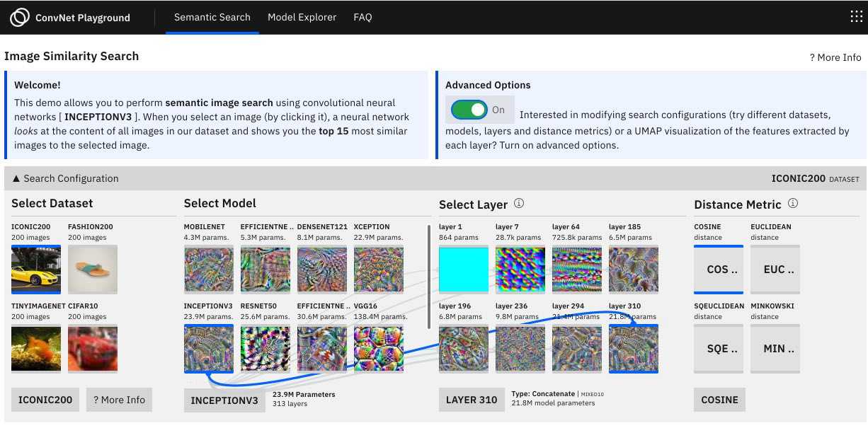Click the Select Layer info icon
The width and height of the screenshot is (868, 428).
(519, 204)
